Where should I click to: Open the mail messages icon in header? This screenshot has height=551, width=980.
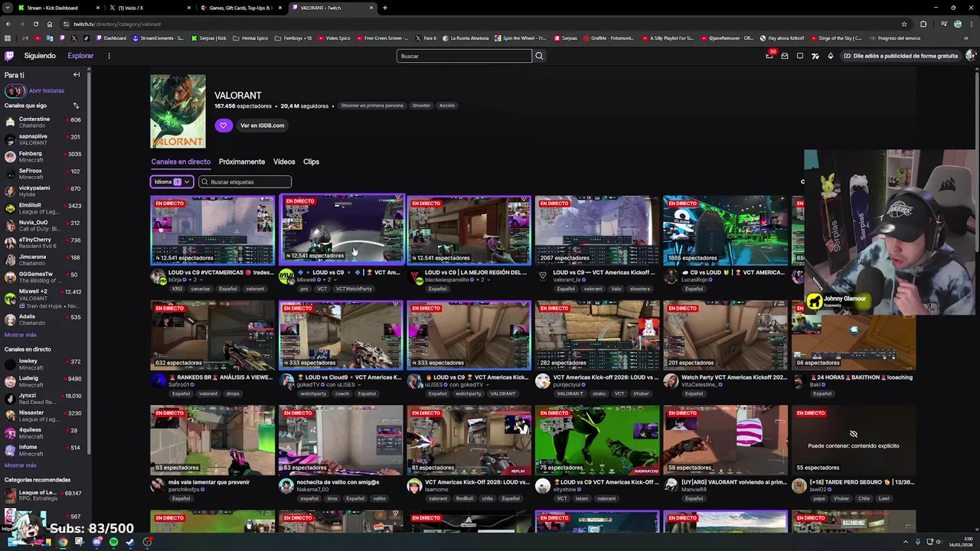tap(785, 56)
